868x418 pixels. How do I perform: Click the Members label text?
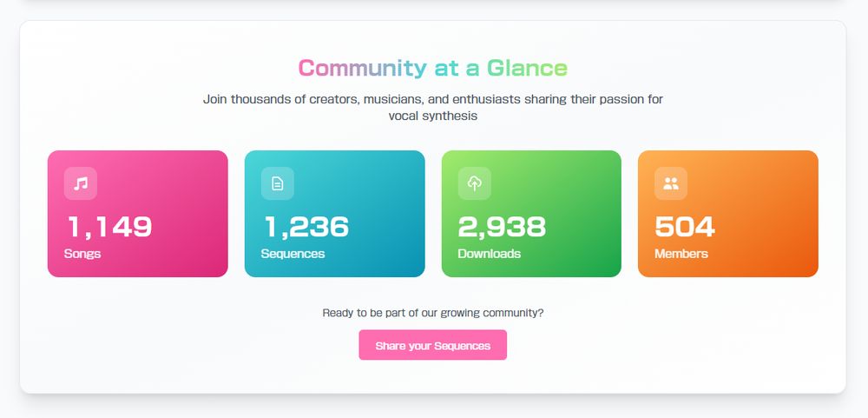pos(681,254)
